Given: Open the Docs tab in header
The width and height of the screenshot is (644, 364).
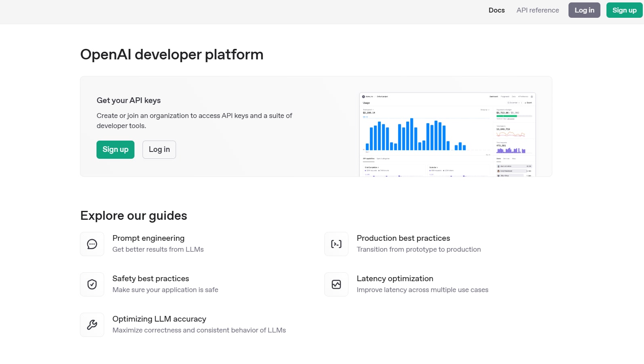Looking at the screenshot, I should point(497,10).
